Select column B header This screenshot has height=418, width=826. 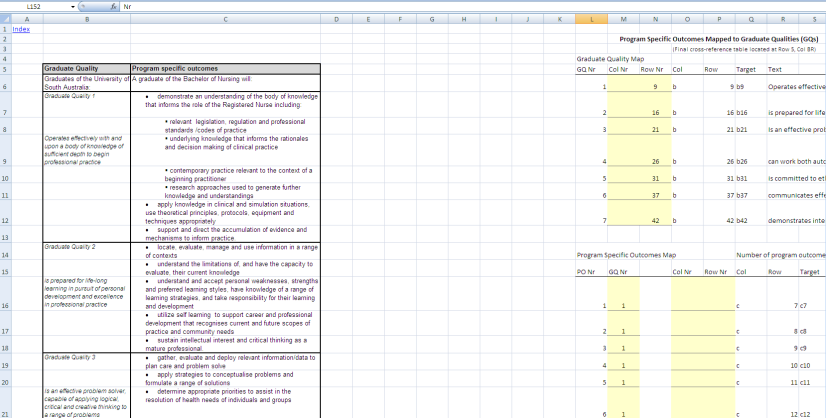tap(86, 20)
